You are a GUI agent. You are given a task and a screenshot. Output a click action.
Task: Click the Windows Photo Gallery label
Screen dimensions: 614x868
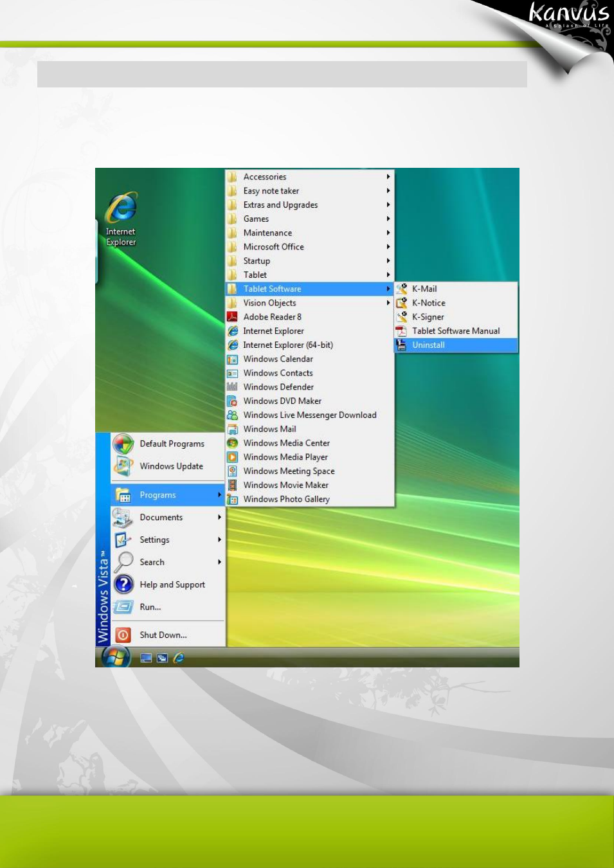(287, 500)
